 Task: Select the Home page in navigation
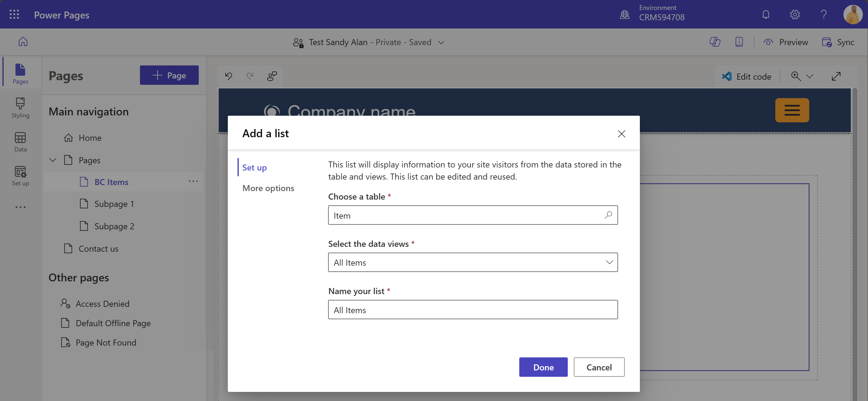90,138
